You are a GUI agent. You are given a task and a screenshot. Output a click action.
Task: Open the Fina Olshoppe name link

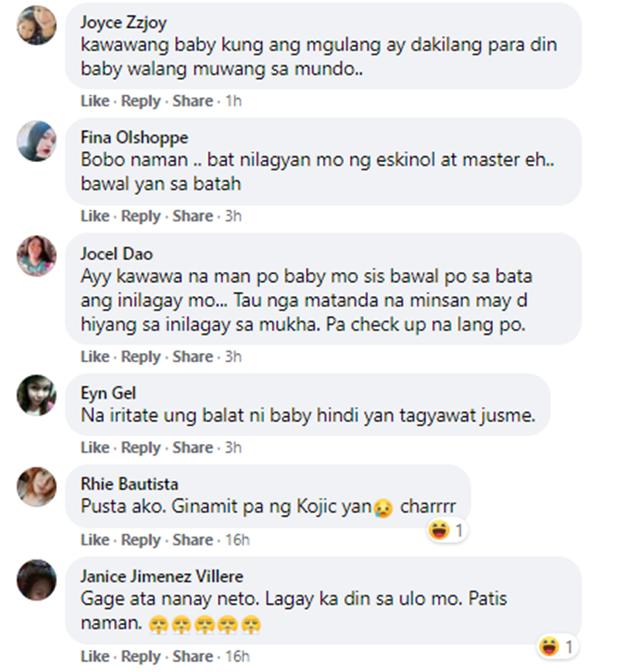[134, 138]
